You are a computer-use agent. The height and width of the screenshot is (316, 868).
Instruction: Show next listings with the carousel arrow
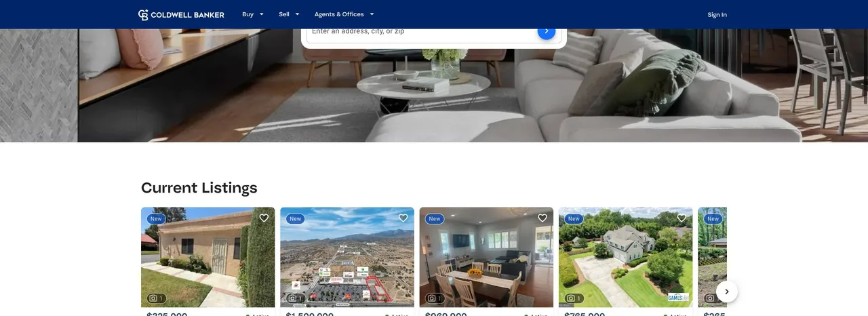[x=727, y=292]
